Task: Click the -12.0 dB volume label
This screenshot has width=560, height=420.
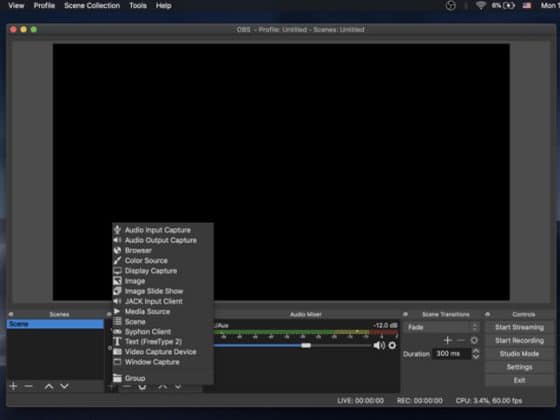Action: point(385,325)
